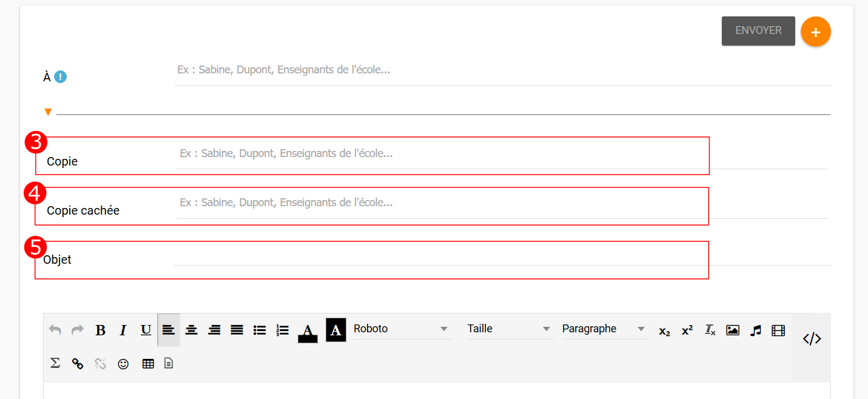Switch to HTML source code view

click(812, 339)
